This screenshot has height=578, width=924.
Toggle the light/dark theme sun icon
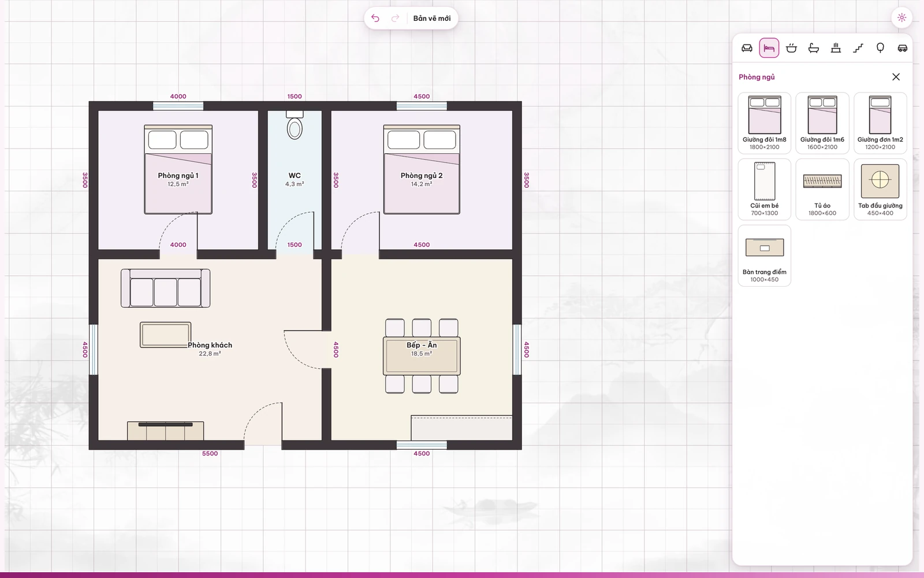[901, 18]
